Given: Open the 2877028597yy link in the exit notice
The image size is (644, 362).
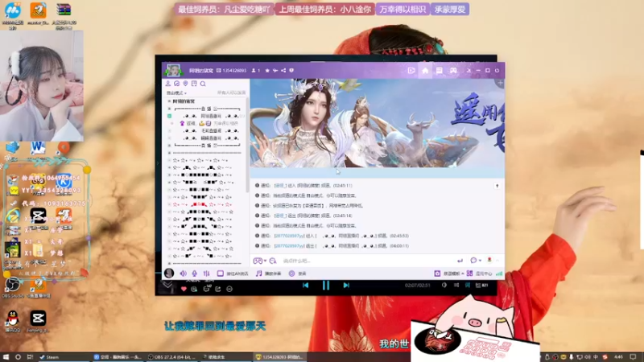Looking at the screenshot, I should pyautogui.click(x=289, y=246).
